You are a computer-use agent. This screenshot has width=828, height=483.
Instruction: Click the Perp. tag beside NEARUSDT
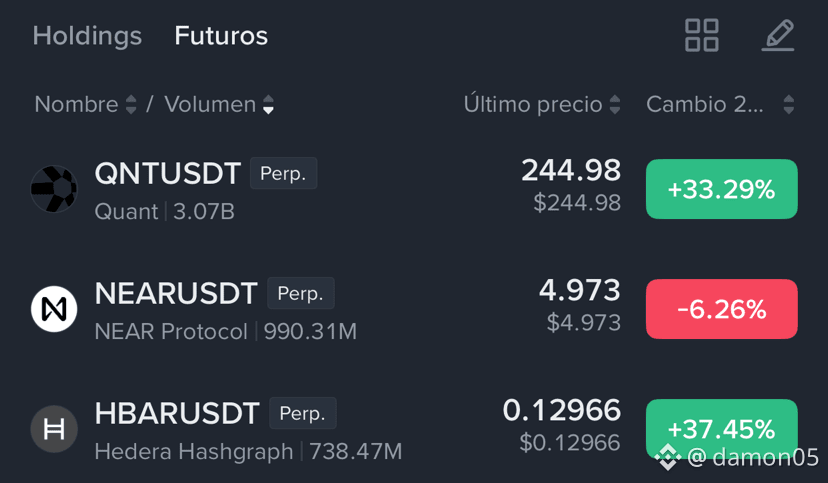coord(300,293)
